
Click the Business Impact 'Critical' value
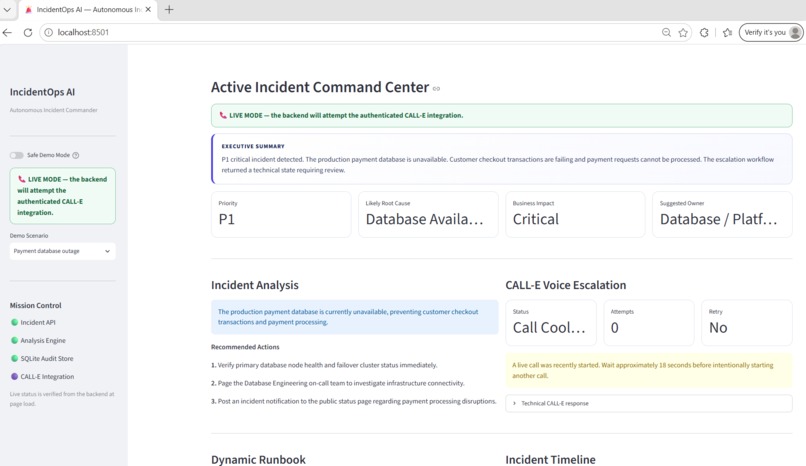(536, 219)
